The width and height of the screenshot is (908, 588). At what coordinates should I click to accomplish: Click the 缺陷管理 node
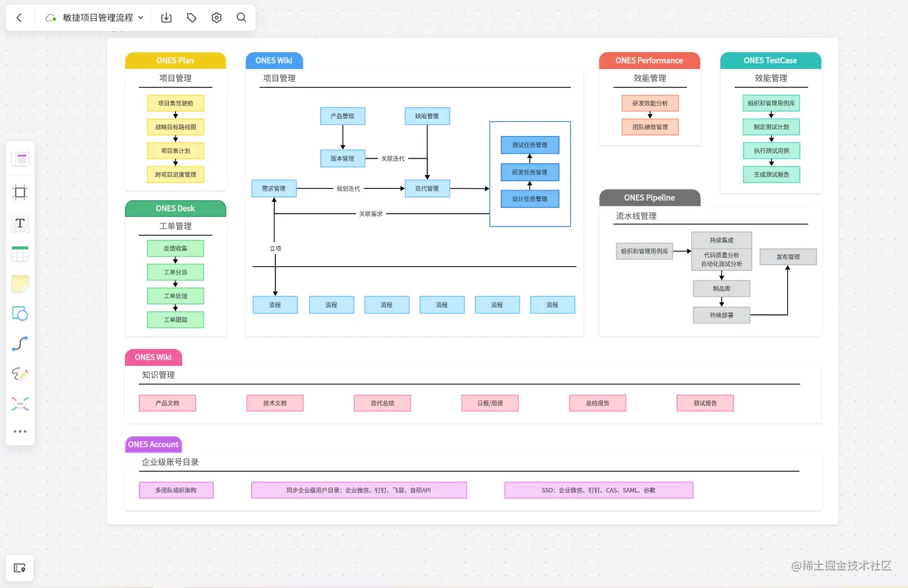[427, 116]
